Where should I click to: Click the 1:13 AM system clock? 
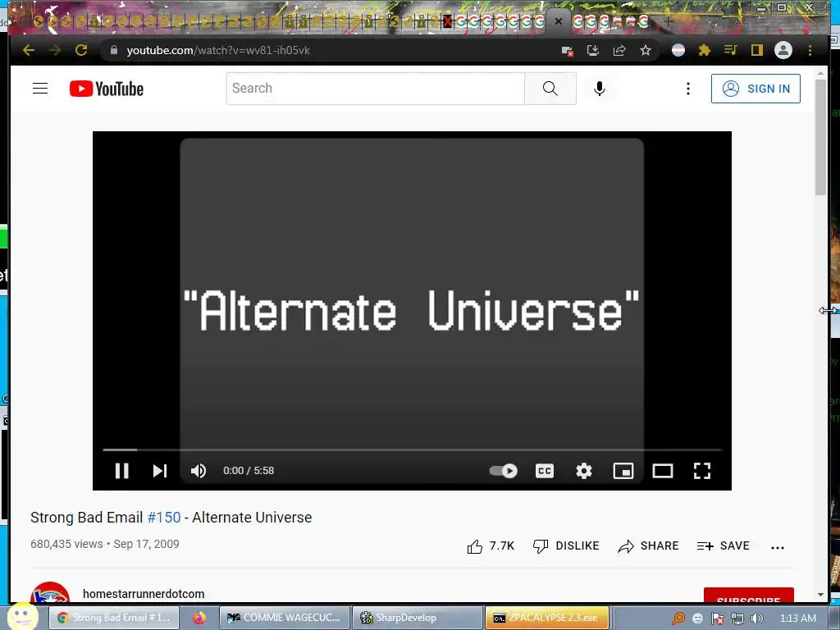[x=798, y=619]
